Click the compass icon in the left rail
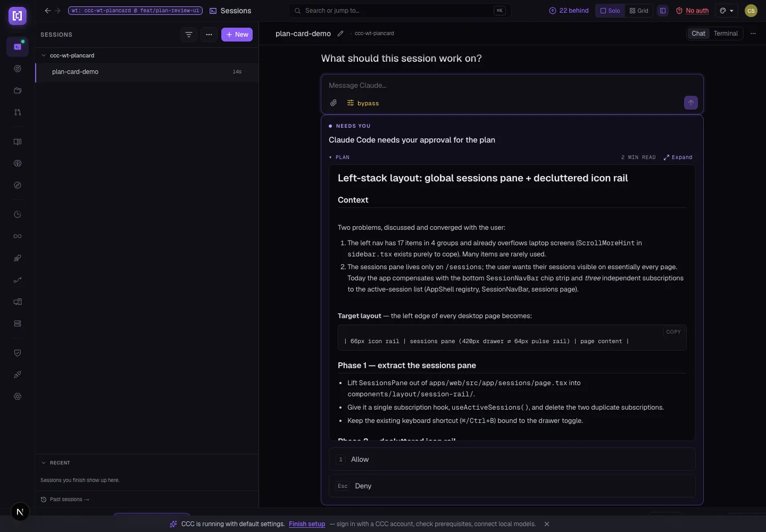766x532 pixels. (18, 185)
